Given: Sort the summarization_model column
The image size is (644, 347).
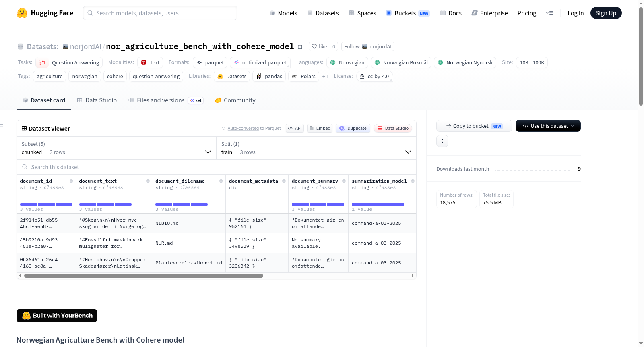Looking at the screenshot, I should pyautogui.click(x=413, y=181).
